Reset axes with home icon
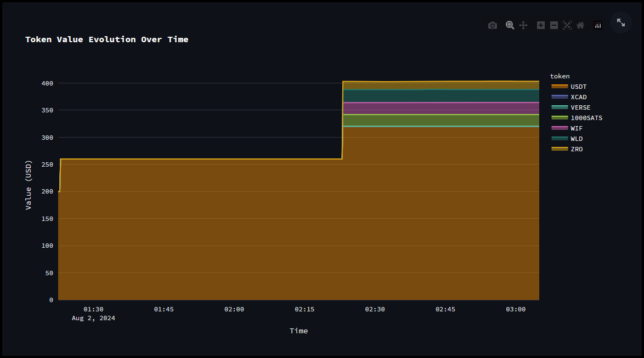The image size is (644, 358). [x=580, y=25]
